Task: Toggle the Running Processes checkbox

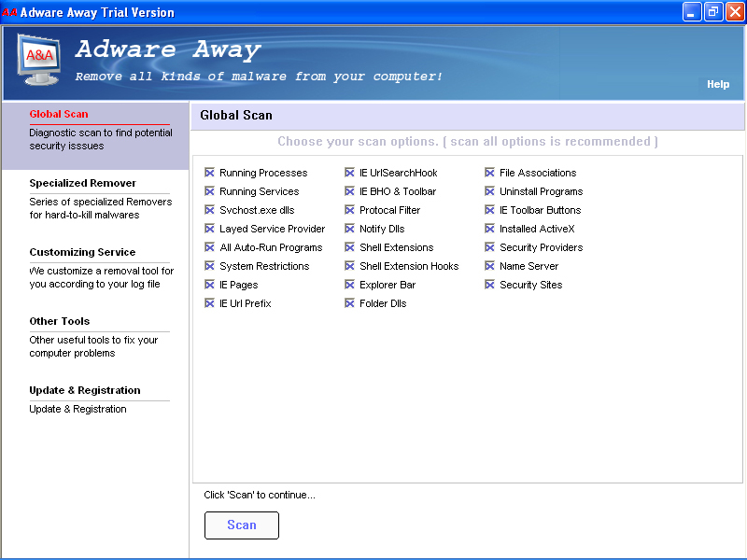Action: (209, 173)
